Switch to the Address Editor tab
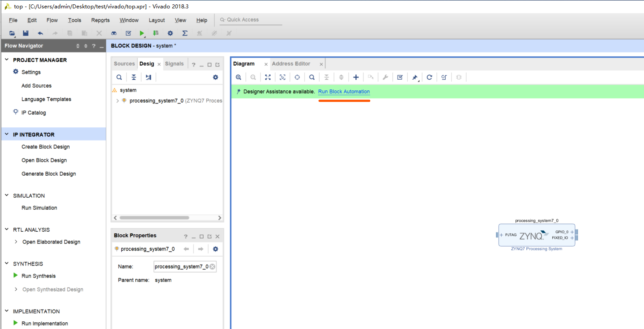 [291, 64]
